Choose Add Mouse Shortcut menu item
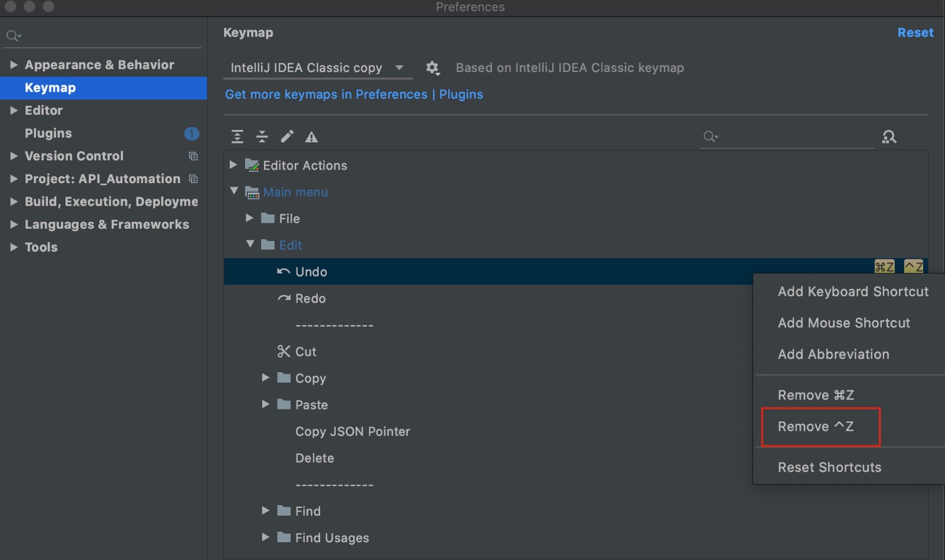Screen dimensions: 945x560 (849, 323)
